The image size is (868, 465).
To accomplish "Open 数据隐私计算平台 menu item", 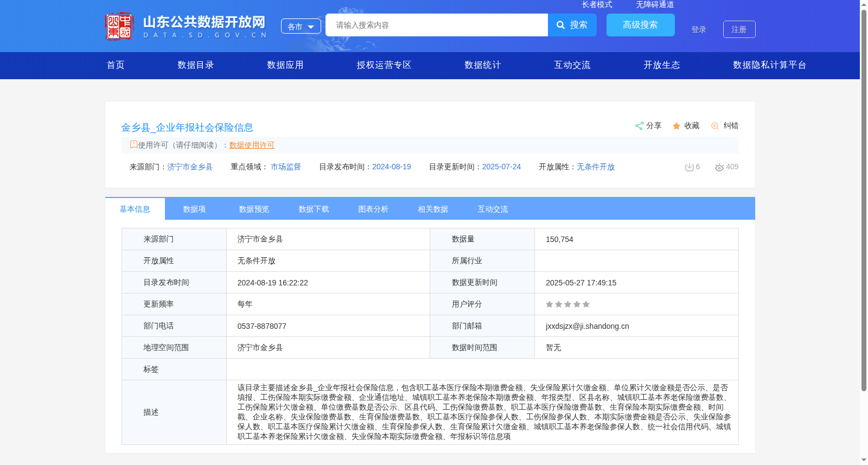I will coord(770,65).
